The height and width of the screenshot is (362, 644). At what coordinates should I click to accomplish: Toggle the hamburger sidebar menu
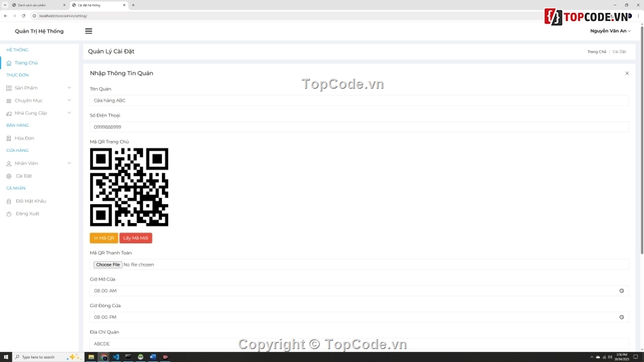click(89, 31)
